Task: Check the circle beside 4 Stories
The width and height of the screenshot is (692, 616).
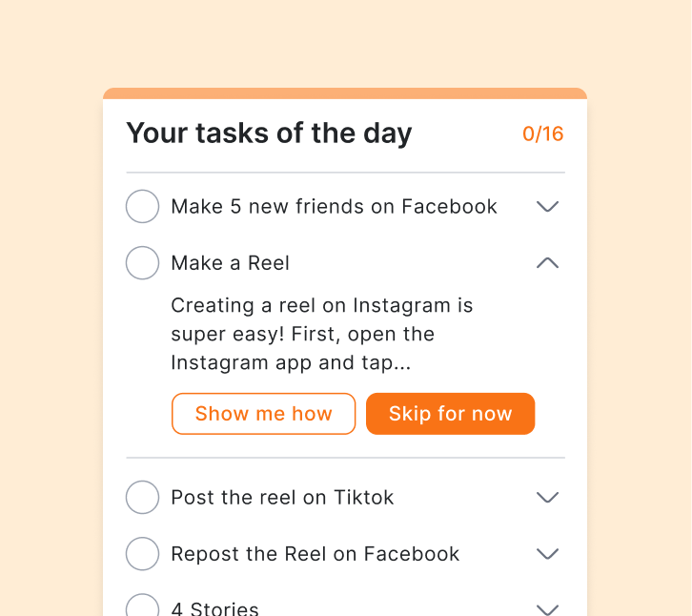Action: point(143,607)
